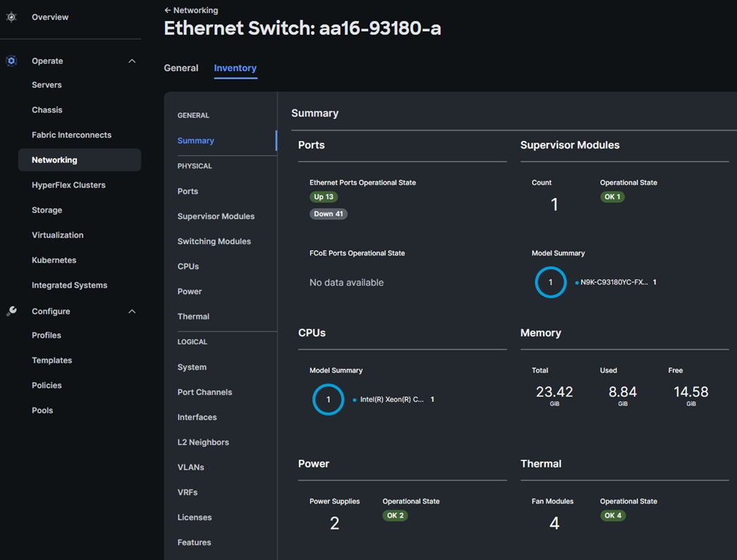Click the N9K-C93180YC-FX legend entry
737x560 pixels.
tap(616, 282)
